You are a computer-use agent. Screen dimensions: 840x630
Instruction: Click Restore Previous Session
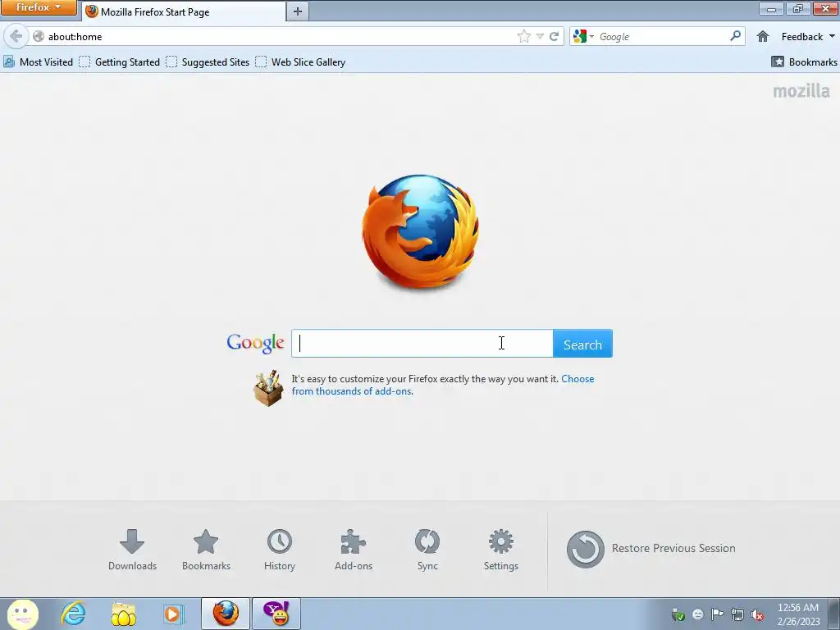pyautogui.click(x=651, y=549)
